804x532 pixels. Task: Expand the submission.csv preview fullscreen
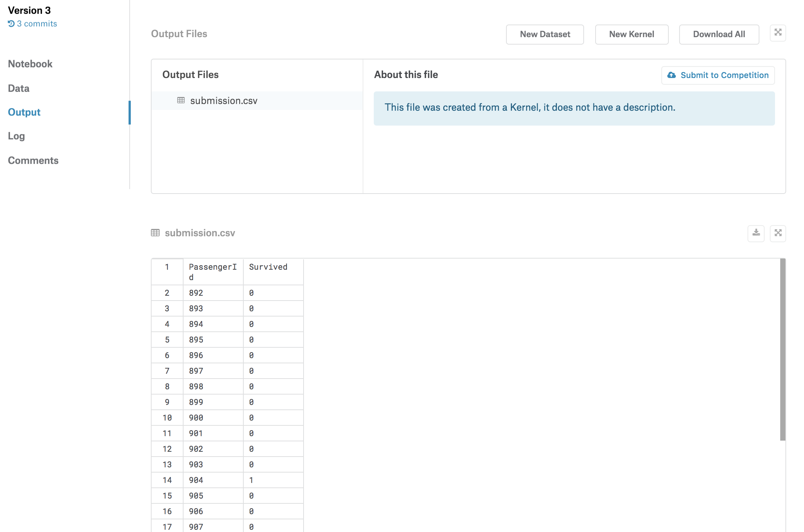[x=778, y=233]
